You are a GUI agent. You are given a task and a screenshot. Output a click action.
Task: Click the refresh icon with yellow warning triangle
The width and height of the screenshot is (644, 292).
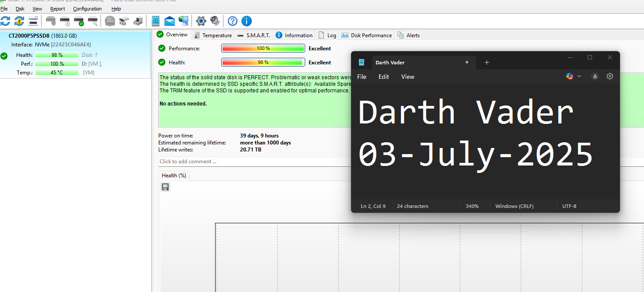click(19, 21)
